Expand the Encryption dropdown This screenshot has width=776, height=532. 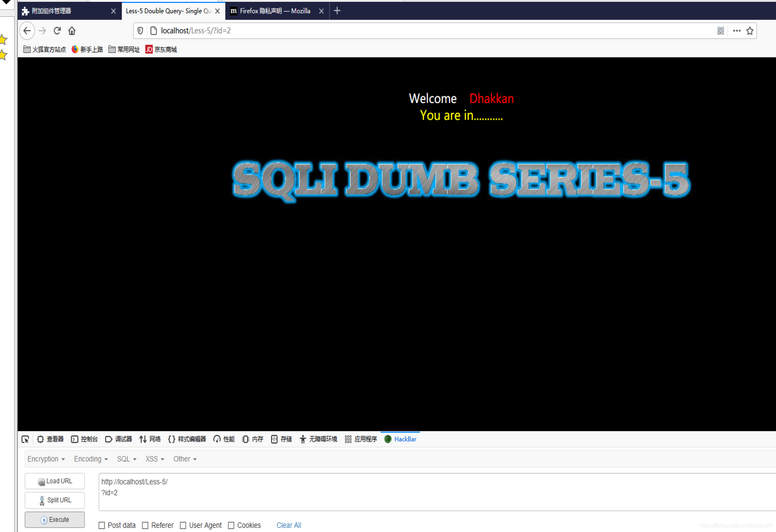coord(46,459)
